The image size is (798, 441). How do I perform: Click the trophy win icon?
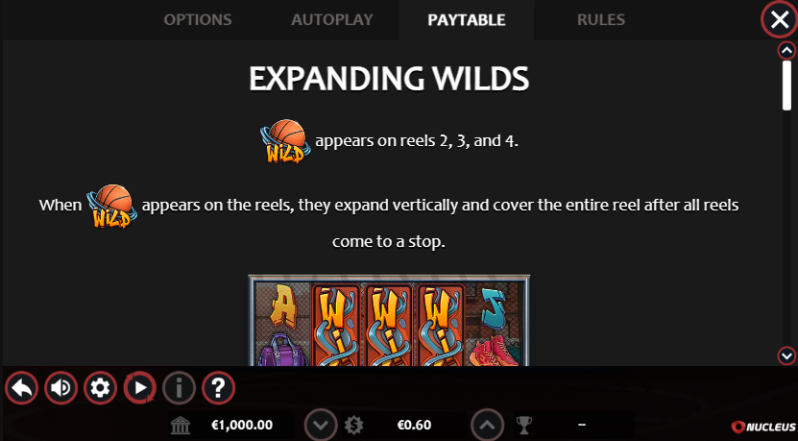524,425
